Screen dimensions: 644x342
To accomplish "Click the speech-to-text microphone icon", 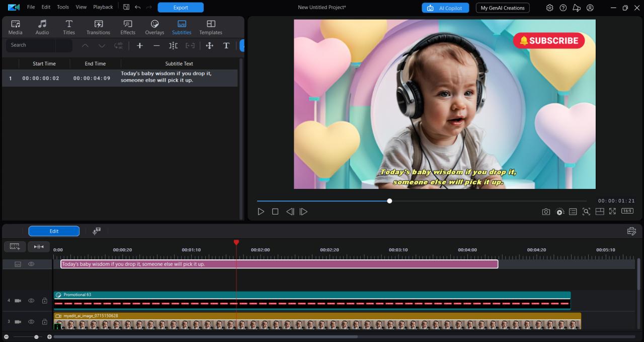I will click(x=97, y=231).
